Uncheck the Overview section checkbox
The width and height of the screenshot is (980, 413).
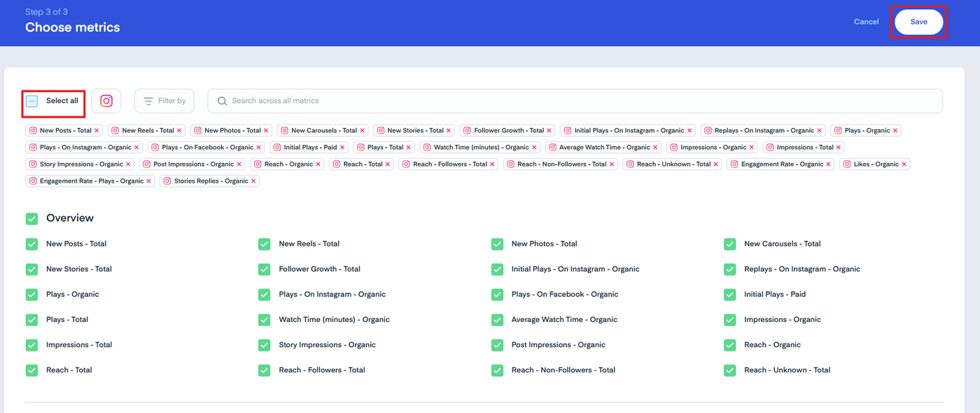31,219
